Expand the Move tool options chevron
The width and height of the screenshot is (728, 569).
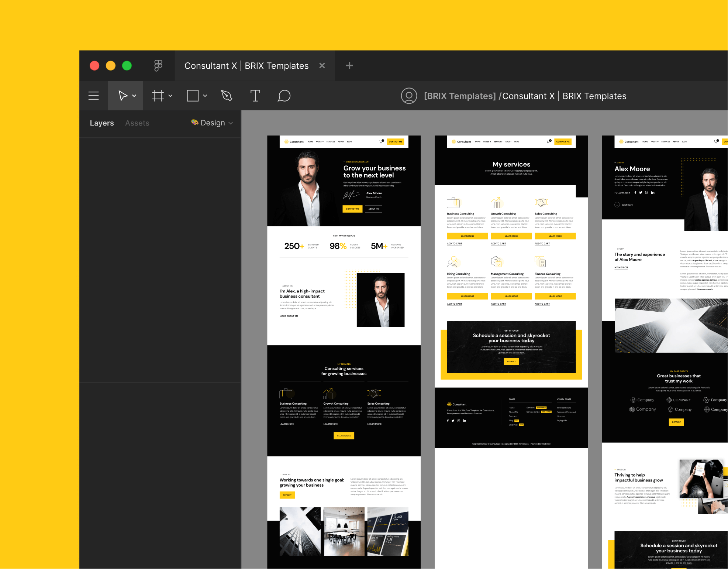point(134,96)
